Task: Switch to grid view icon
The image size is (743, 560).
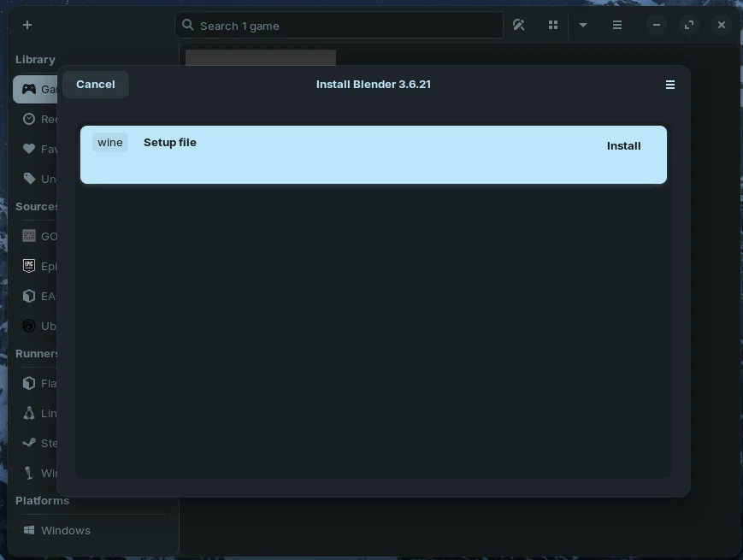Action: pos(553,25)
